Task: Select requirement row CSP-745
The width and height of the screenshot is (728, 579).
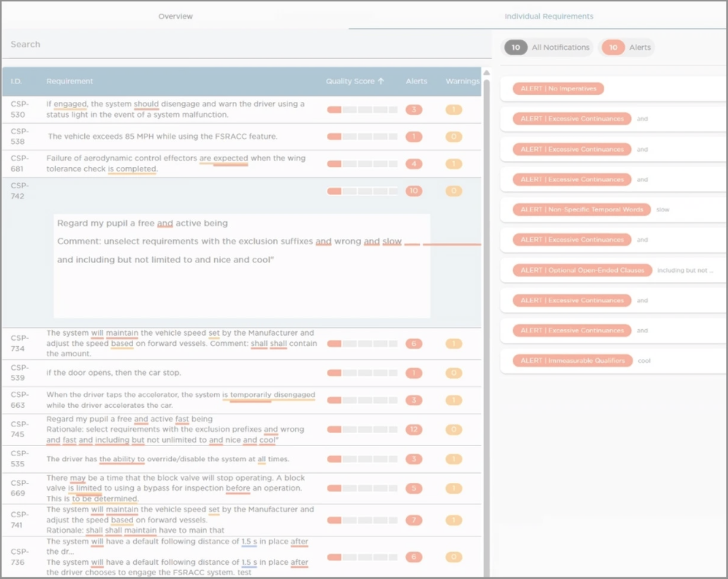Action: pos(242,429)
